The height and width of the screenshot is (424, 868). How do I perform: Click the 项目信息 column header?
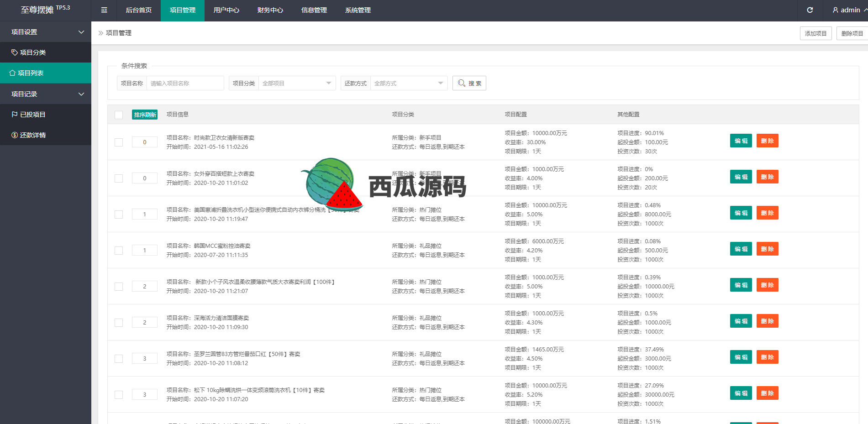[x=178, y=115]
